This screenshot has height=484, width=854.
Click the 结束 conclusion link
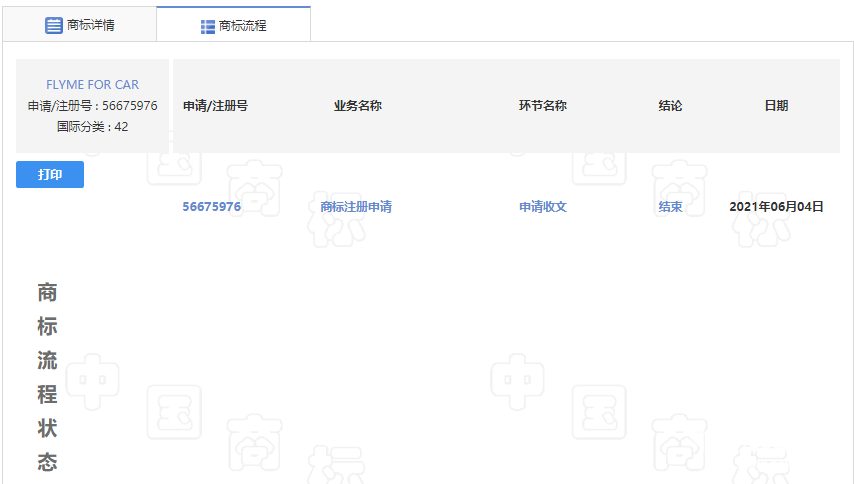[x=670, y=207]
